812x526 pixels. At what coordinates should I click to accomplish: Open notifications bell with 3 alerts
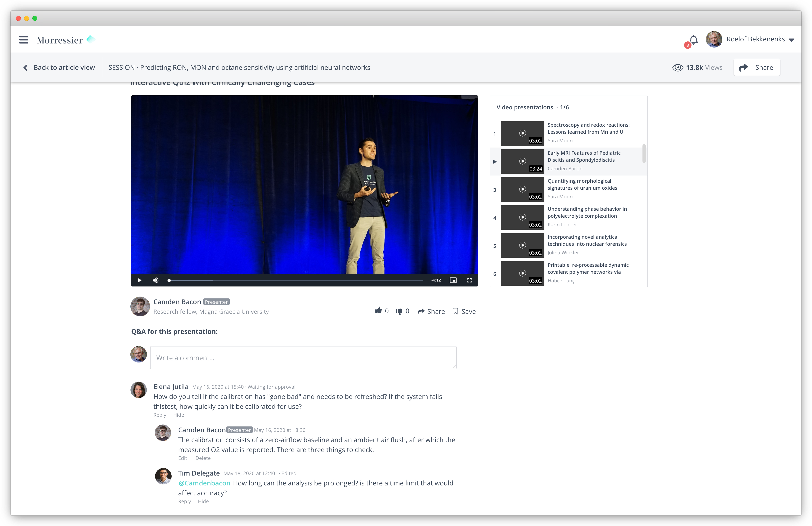pyautogui.click(x=693, y=40)
